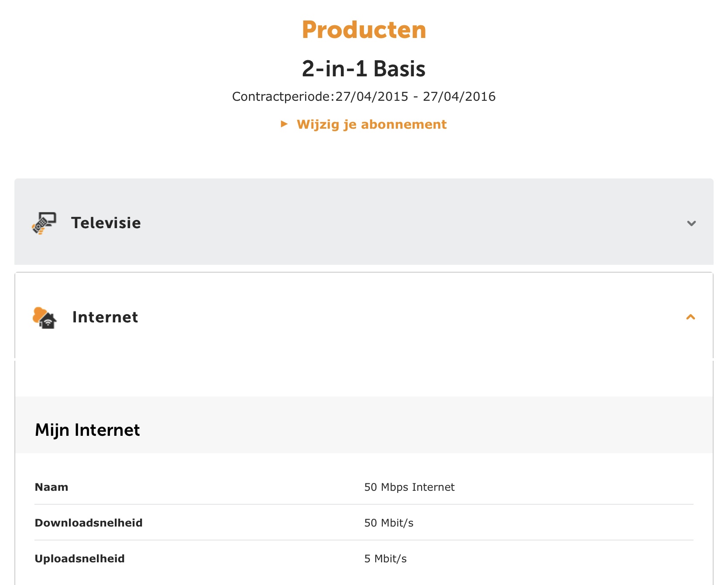Open the Wijzig je abonnement link
The width and height of the screenshot is (728, 585).
click(x=371, y=124)
